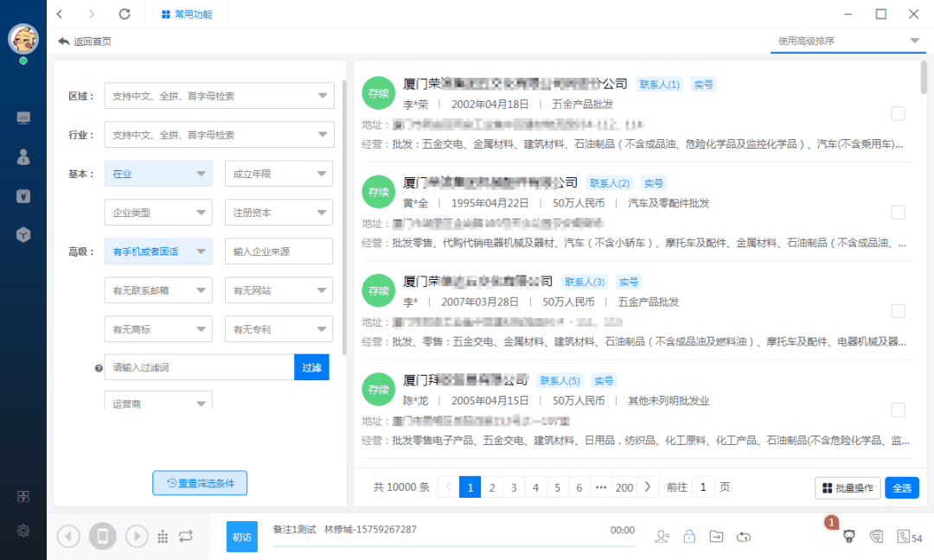934x560 pixels.
Task: Go to page 5 of results
Action: point(558,487)
